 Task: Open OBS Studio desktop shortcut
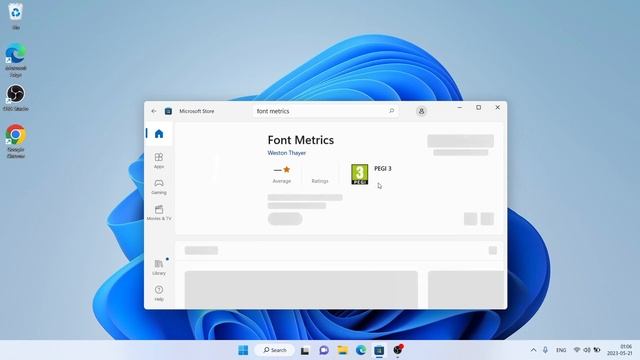16,98
